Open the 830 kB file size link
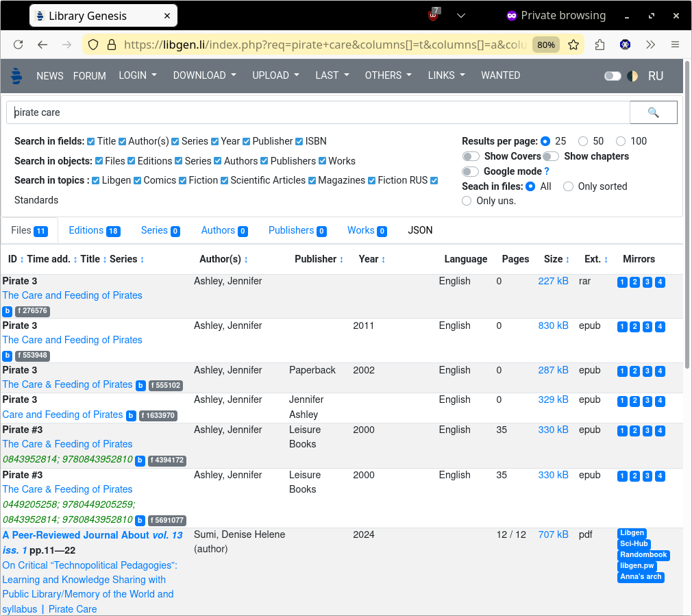The width and height of the screenshot is (692, 616). pyautogui.click(x=553, y=325)
